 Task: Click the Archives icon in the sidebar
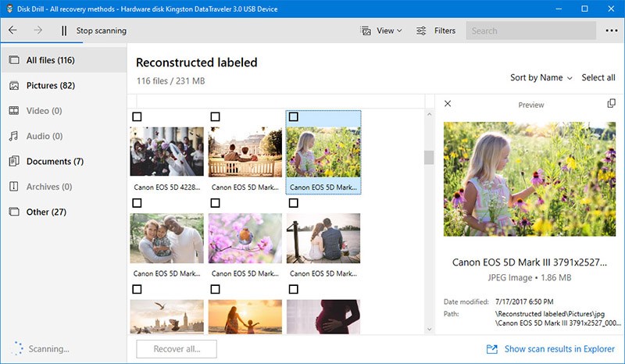(14, 186)
